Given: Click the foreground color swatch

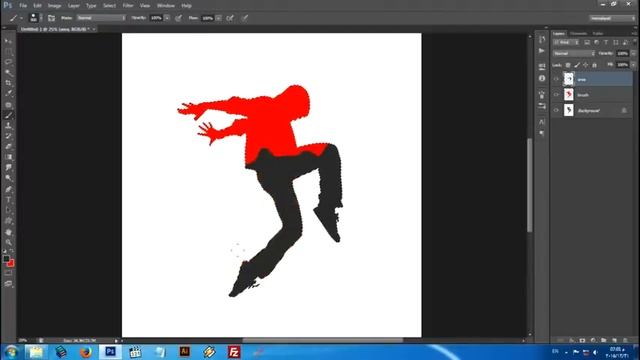Looking at the screenshot, I should point(6,258).
